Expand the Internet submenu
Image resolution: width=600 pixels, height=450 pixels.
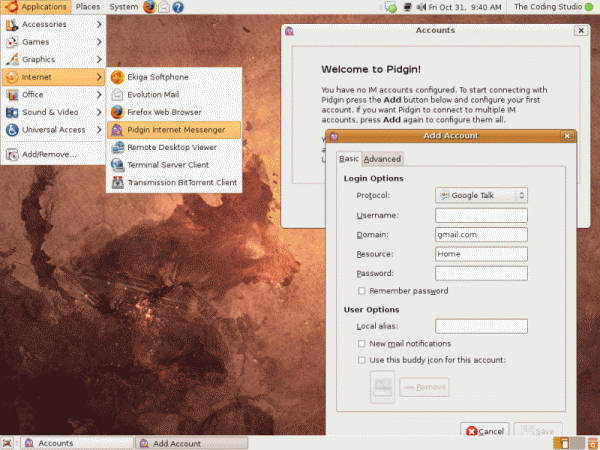53,77
